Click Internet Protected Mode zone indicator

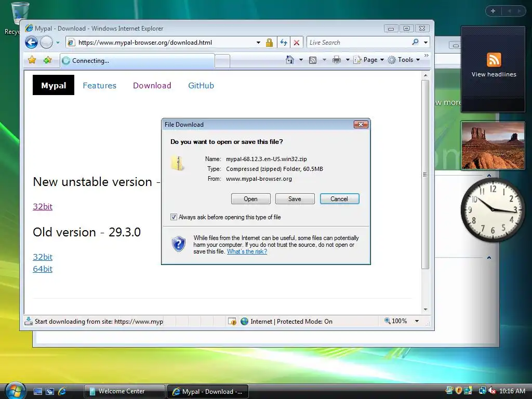(x=286, y=321)
